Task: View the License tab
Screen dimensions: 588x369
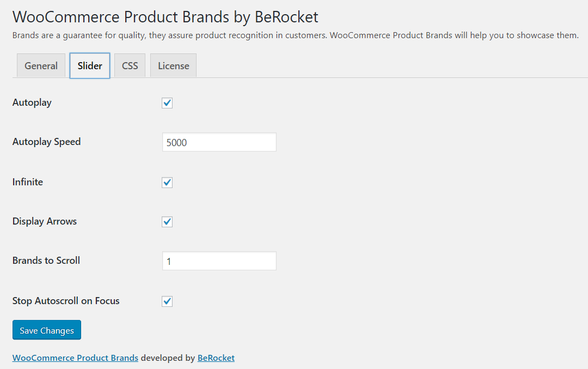Action: coord(173,65)
